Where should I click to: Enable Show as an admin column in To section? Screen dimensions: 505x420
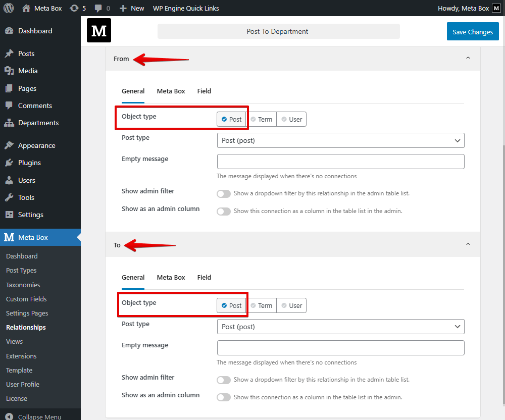(223, 397)
